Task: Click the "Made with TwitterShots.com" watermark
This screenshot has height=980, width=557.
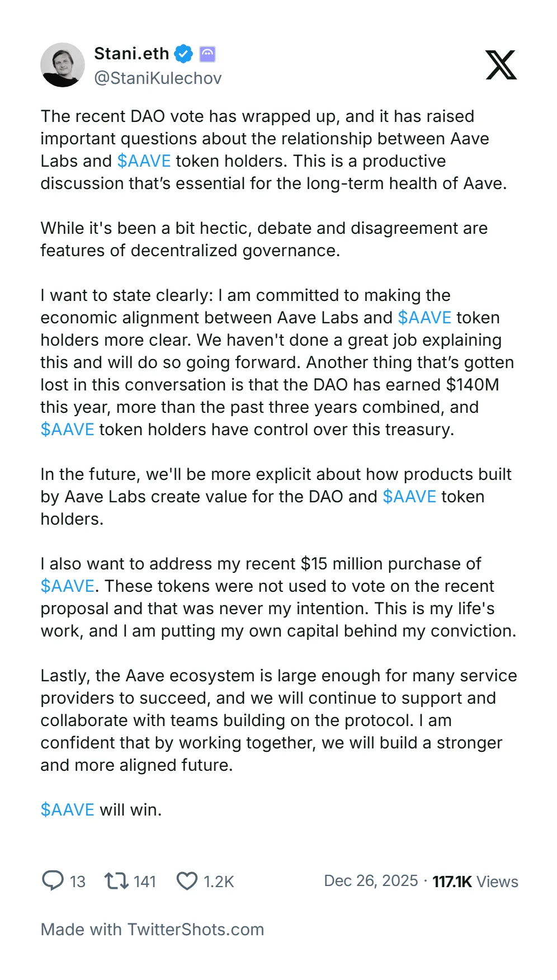Action: tap(152, 930)
